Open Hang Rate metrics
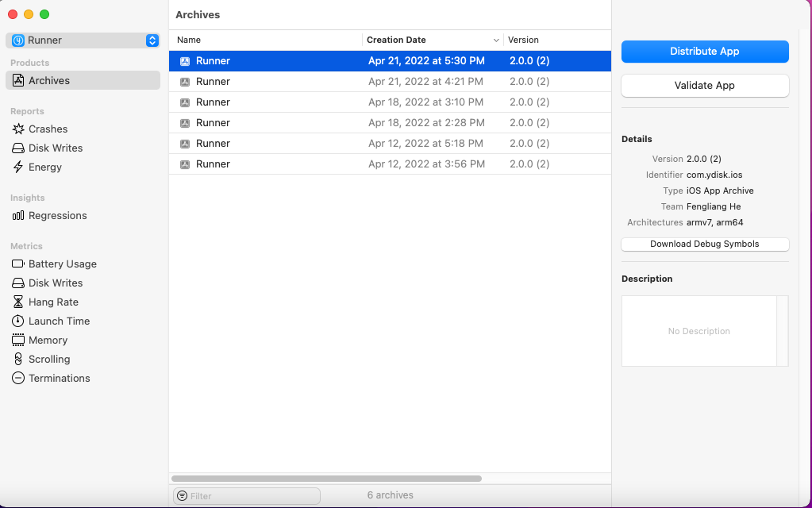This screenshot has width=812, height=508. [x=53, y=302]
